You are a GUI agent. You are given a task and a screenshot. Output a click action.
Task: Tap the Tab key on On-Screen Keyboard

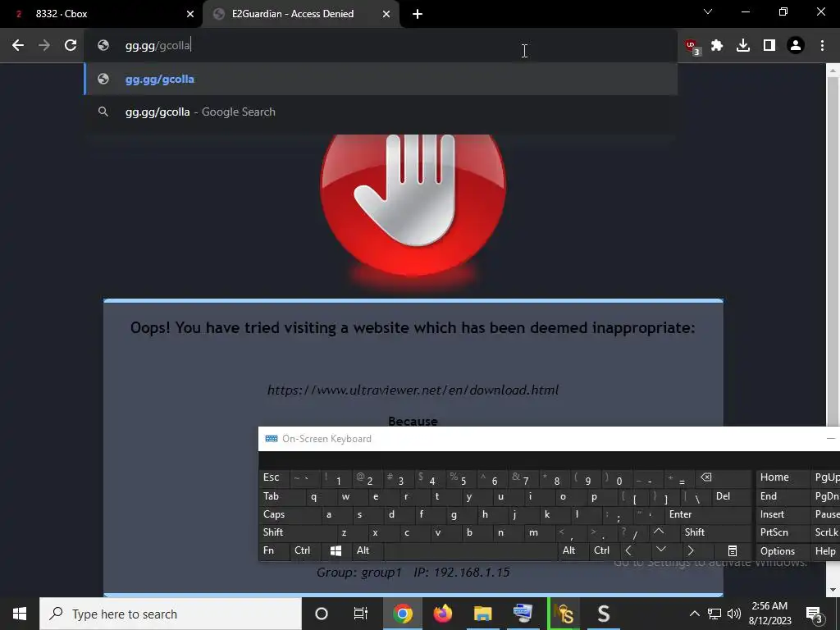[x=282, y=496]
